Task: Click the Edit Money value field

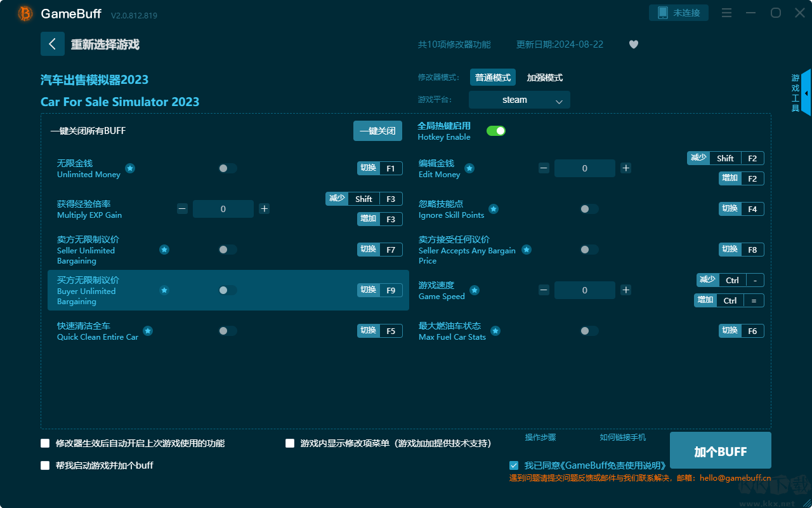Action: [x=585, y=168]
